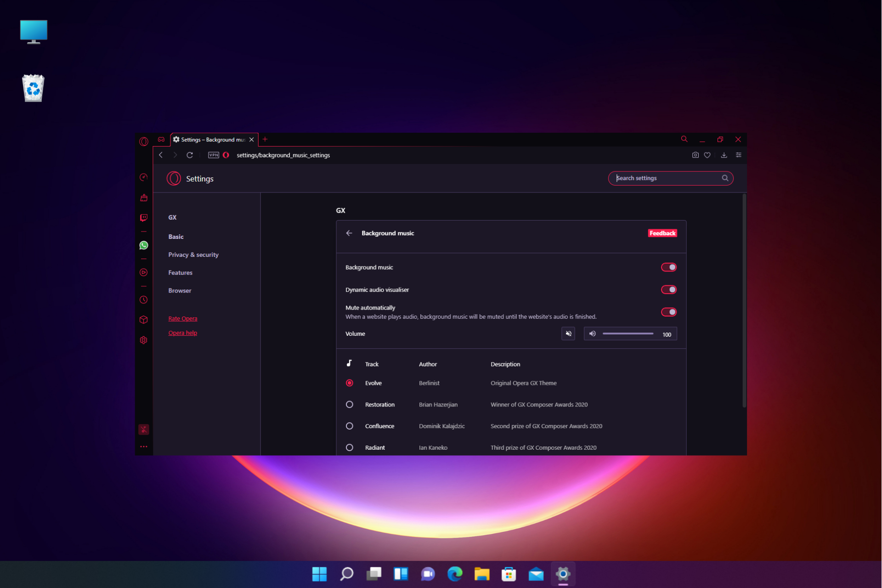This screenshot has height=588, width=882.
Task: Select the Restoration track radio button
Action: pos(349,404)
